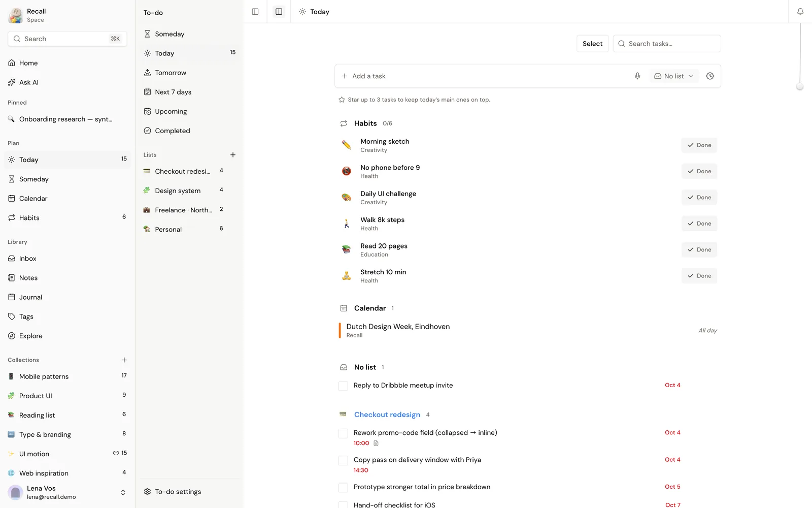Open the notifications bell
The image size is (812, 508).
pyautogui.click(x=800, y=12)
